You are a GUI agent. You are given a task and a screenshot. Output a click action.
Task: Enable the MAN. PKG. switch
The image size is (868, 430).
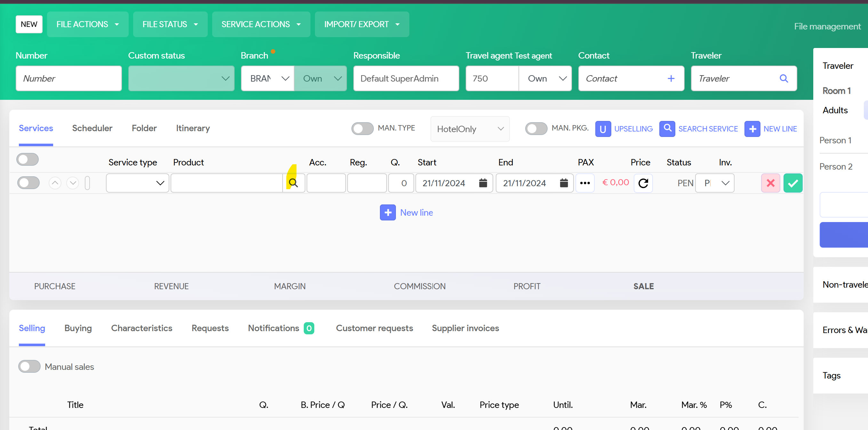pyautogui.click(x=536, y=128)
